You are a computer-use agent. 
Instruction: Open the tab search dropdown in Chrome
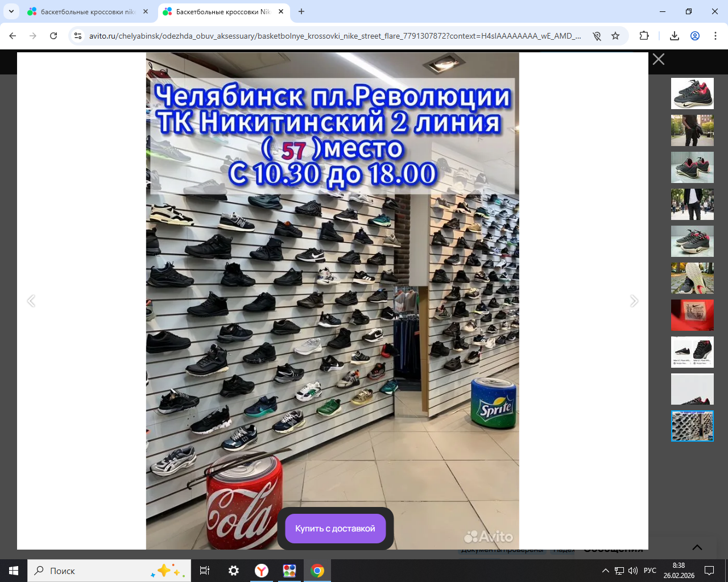click(11, 11)
